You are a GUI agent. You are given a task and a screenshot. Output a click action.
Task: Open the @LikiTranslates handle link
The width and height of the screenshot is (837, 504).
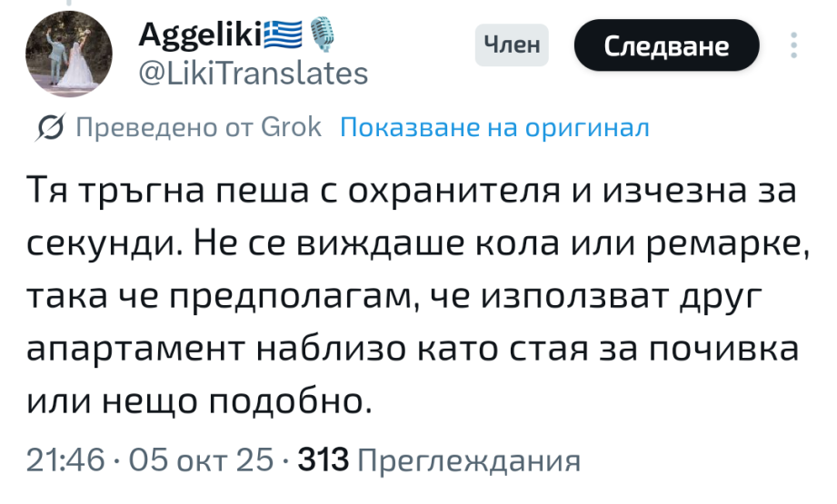(x=254, y=73)
